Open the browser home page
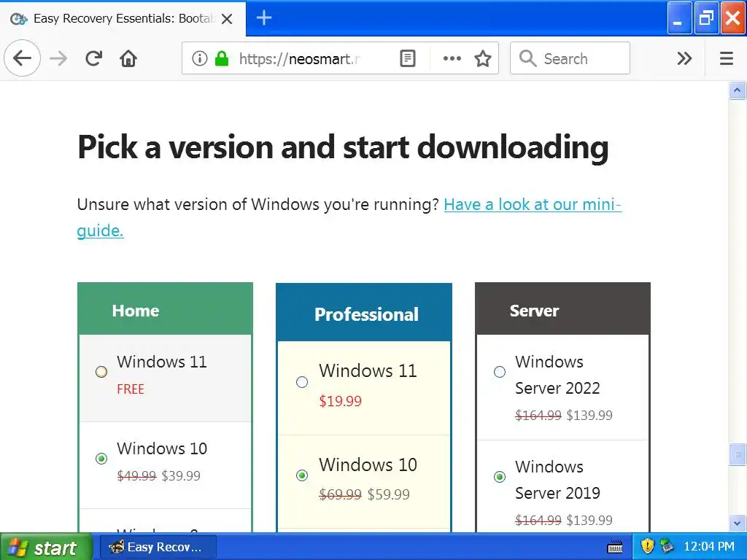Image resolution: width=747 pixels, height=560 pixels. (128, 58)
